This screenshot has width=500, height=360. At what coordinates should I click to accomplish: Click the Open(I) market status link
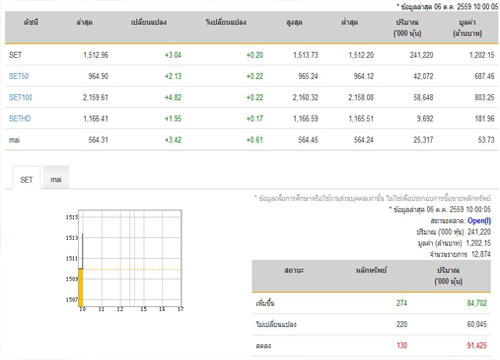[479, 221]
